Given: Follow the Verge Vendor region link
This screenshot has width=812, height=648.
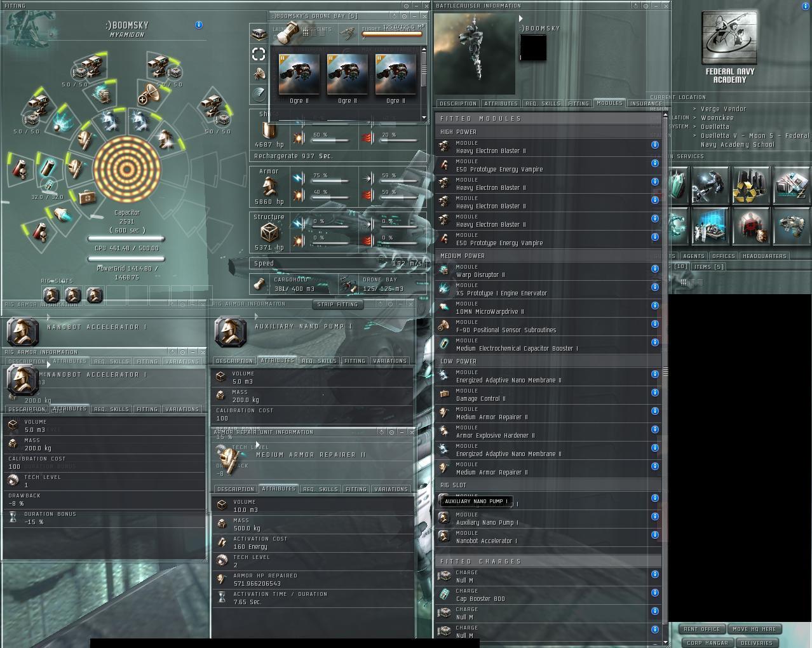Looking at the screenshot, I should click(724, 109).
